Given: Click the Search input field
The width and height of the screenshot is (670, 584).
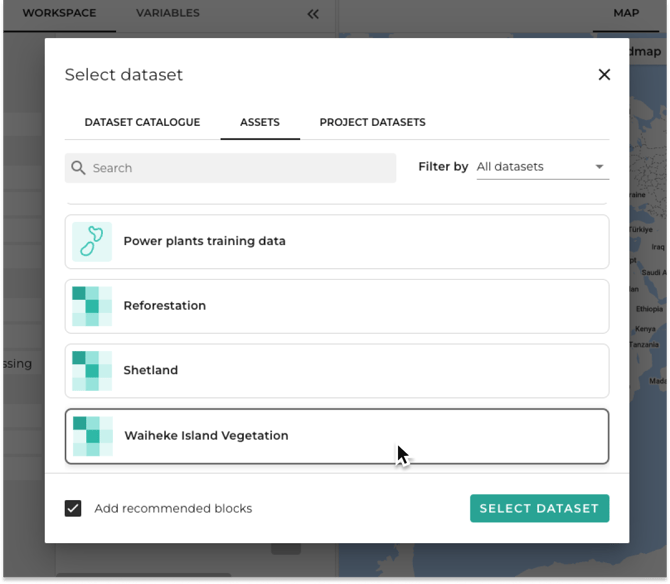Looking at the screenshot, I should point(230,168).
